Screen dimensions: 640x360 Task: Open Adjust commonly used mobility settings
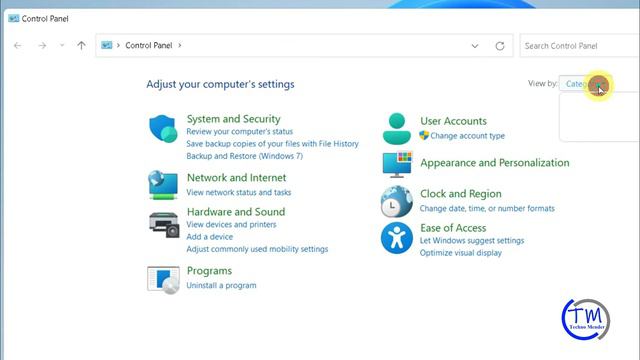tap(257, 249)
